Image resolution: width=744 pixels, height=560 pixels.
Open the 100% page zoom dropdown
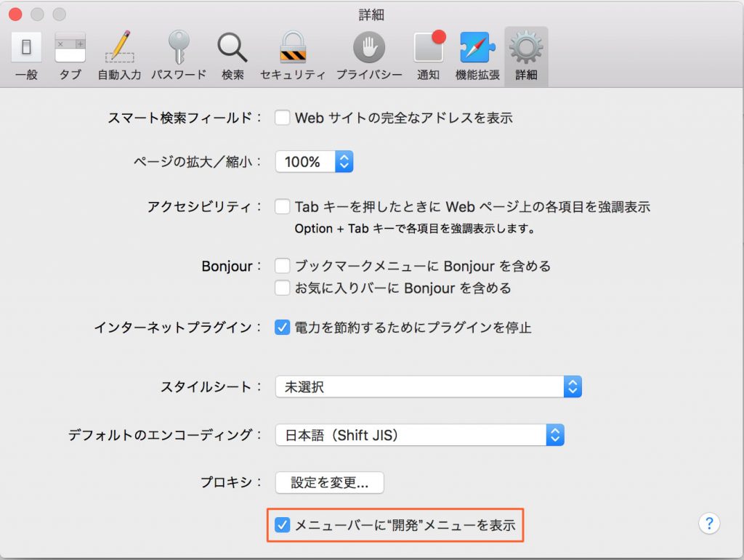(x=314, y=162)
